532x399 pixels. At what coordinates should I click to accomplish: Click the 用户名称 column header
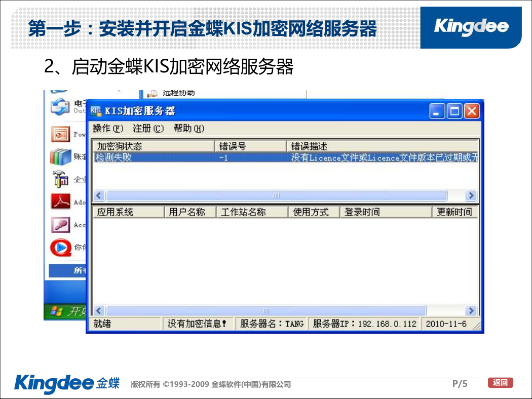(x=191, y=212)
